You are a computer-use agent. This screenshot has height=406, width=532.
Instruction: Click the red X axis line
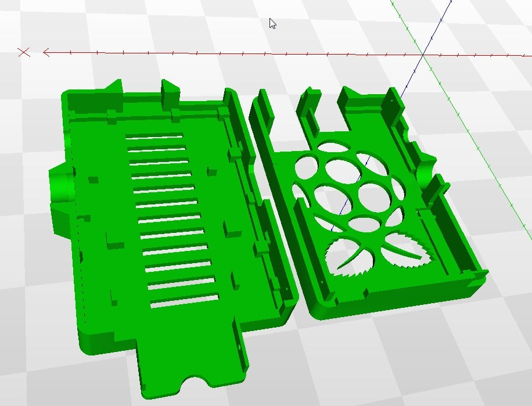[x=232, y=53]
